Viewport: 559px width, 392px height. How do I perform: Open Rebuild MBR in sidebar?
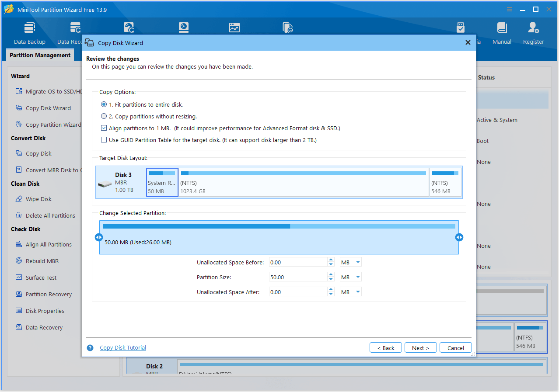42,261
